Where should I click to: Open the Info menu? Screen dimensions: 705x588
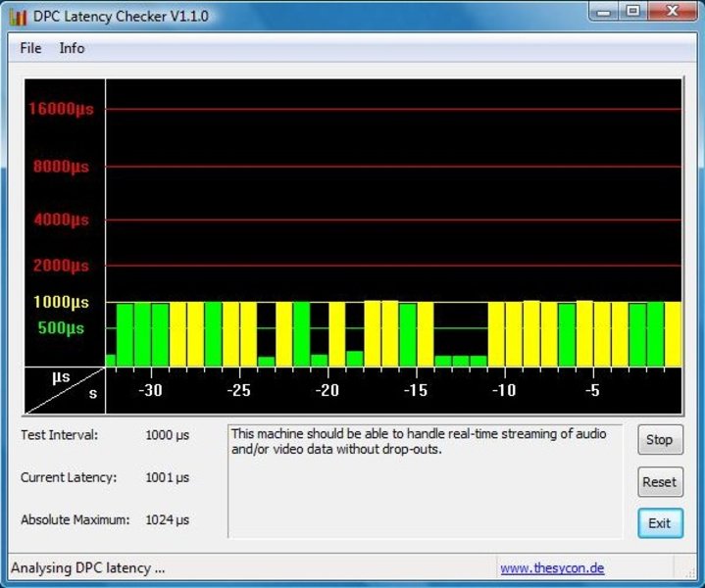coord(72,48)
